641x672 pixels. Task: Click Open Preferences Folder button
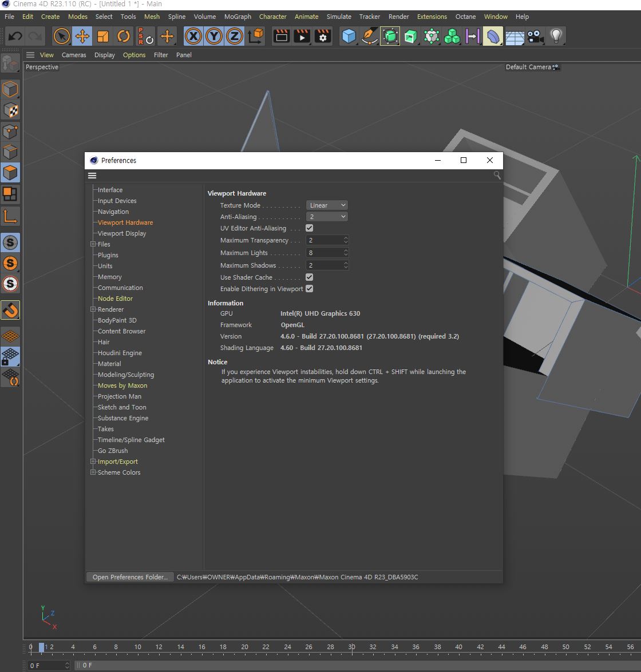tap(130, 577)
